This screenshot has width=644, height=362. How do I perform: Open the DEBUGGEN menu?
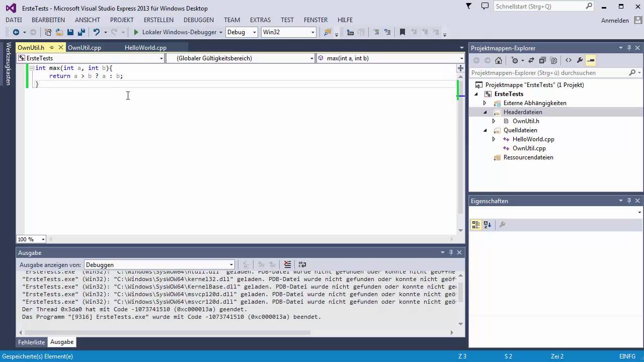[x=199, y=20]
